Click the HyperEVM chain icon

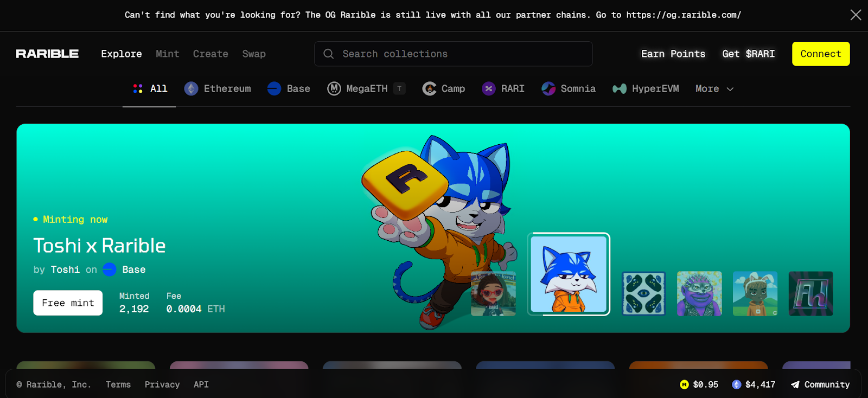tap(620, 88)
